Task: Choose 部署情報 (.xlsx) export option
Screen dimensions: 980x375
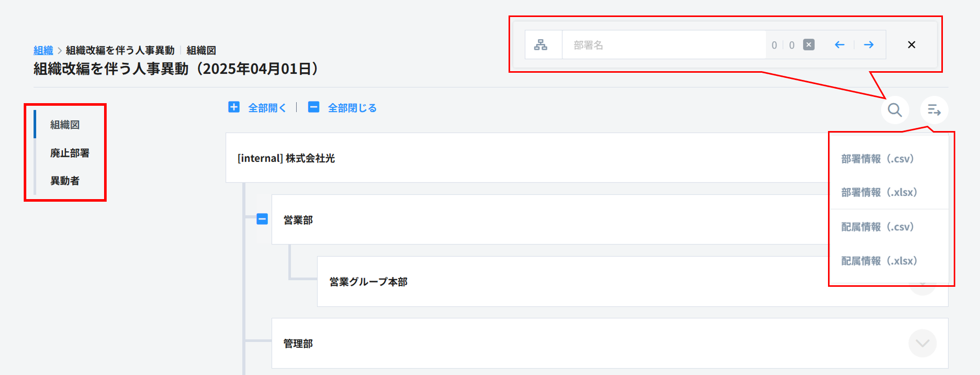Action: coord(879,192)
